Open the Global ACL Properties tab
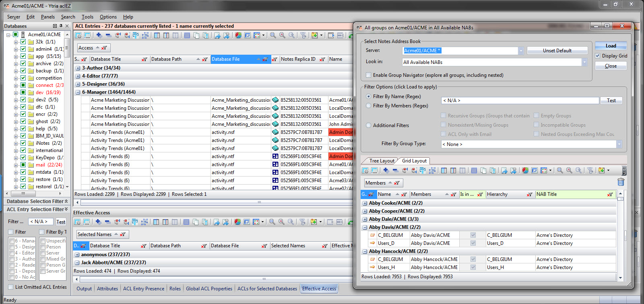Viewport: 644px width, 304px height. [x=209, y=289]
